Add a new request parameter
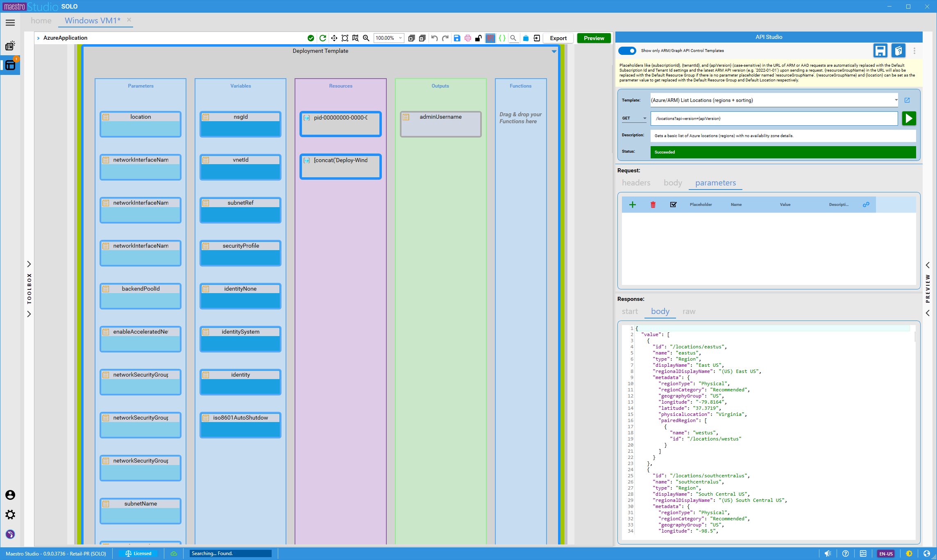 coord(633,205)
